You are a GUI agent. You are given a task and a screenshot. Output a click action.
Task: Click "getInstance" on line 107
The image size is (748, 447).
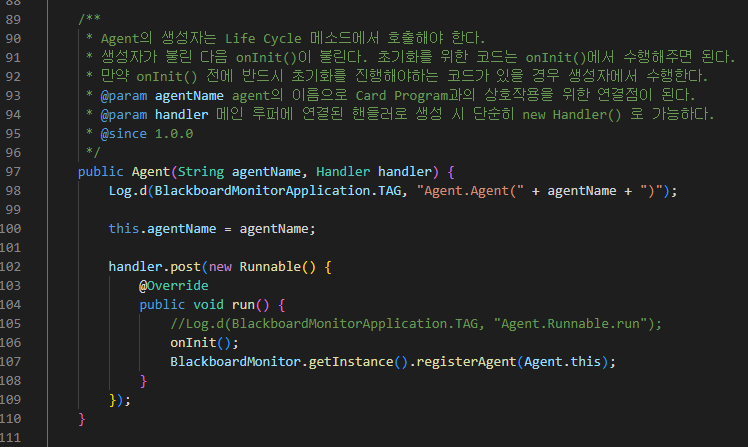(x=351, y=362)
